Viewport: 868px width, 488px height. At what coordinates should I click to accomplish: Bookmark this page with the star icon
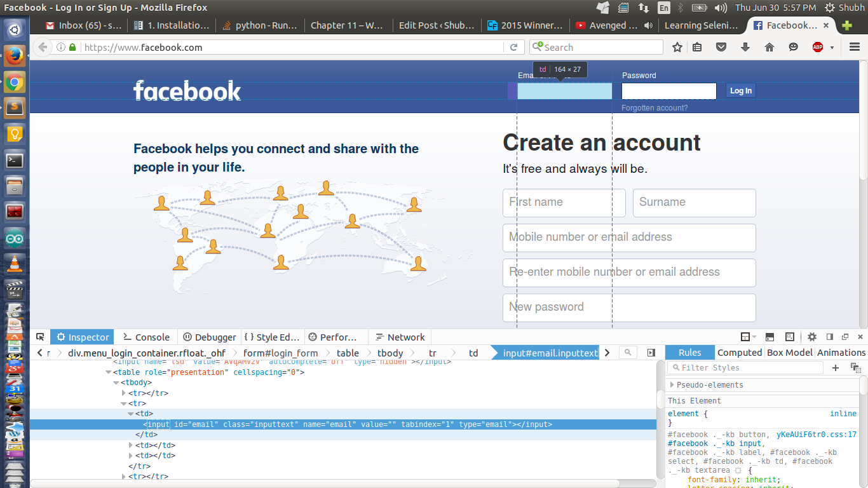click(677, 47)
